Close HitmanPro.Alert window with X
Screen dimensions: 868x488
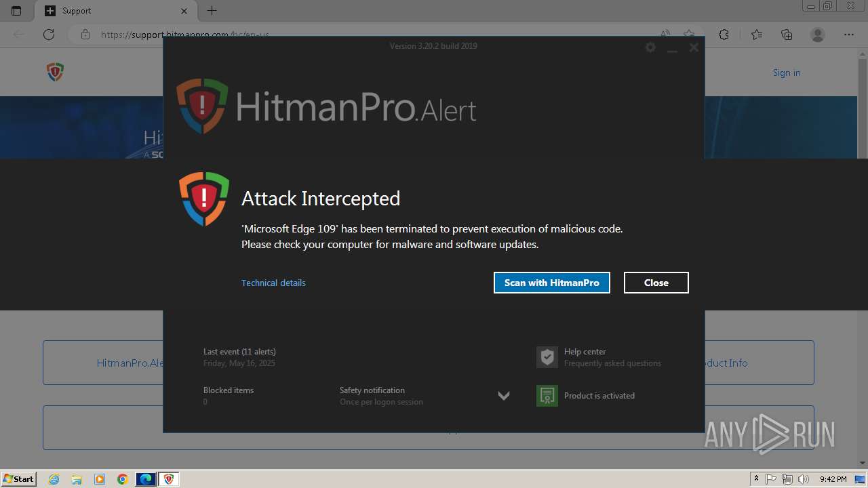[x=694, y=47]
